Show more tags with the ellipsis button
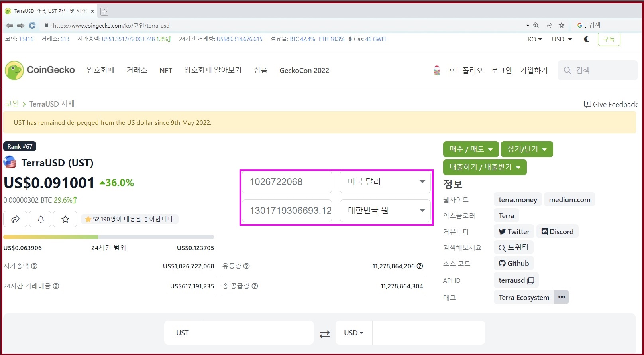This screenshot has width=644, height=355. tap(562, 297)
